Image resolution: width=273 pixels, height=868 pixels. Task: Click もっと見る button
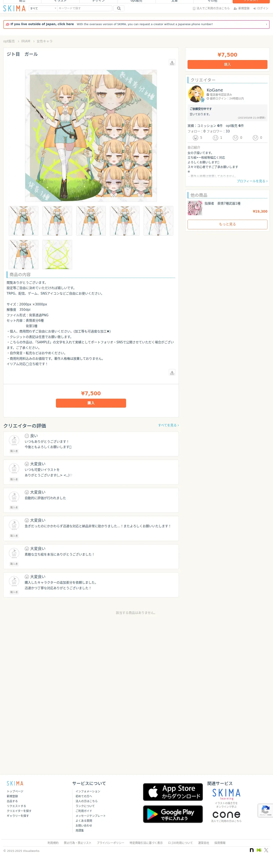coord(227,224)
